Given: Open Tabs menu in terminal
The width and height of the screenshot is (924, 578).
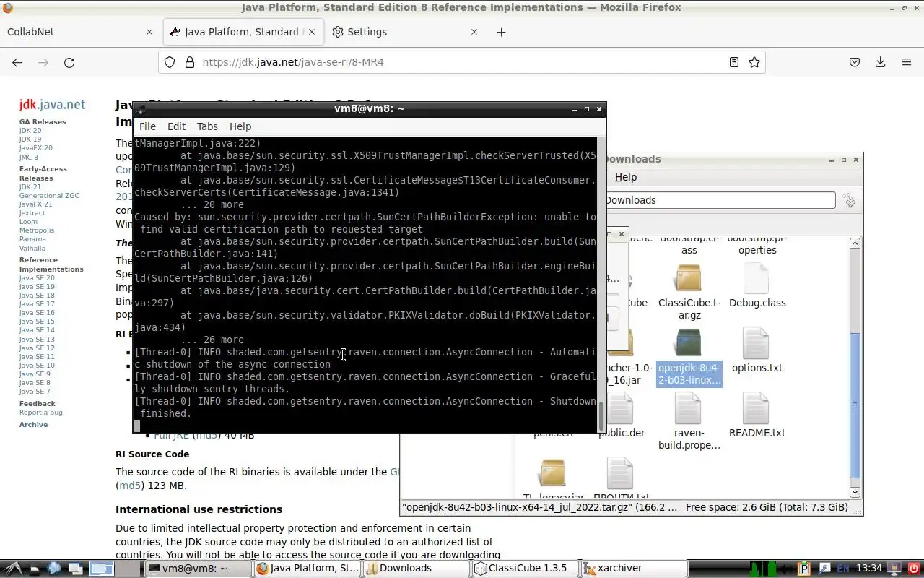Looking at the screenshot, I should pyautogui.click(x=207, y=126).
